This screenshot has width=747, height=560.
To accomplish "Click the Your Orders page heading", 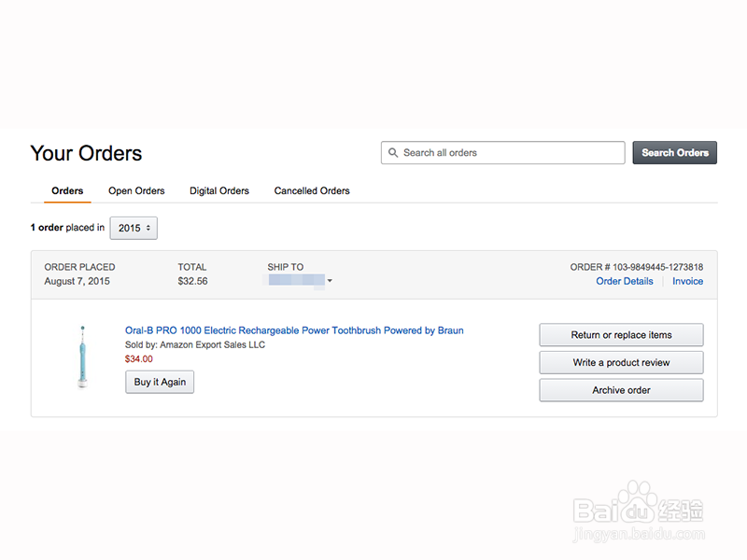I will click(86, 153).
